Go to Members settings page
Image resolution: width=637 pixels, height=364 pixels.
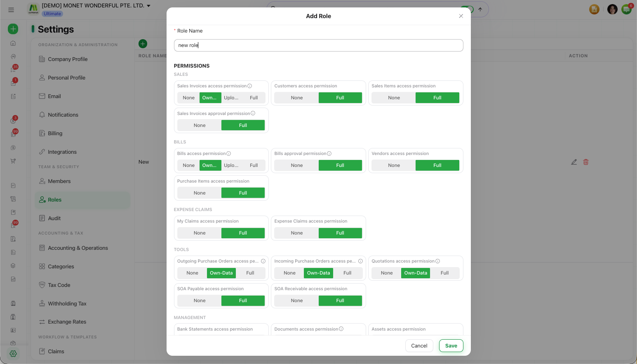pyautogui.click(x=82, y=181)
